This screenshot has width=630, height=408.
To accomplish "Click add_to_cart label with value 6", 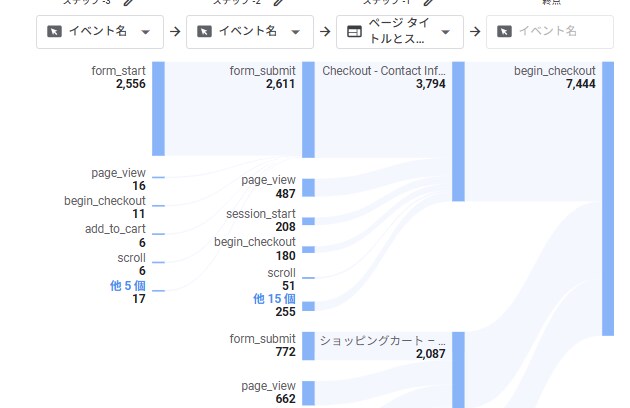I will coord(115,229).
